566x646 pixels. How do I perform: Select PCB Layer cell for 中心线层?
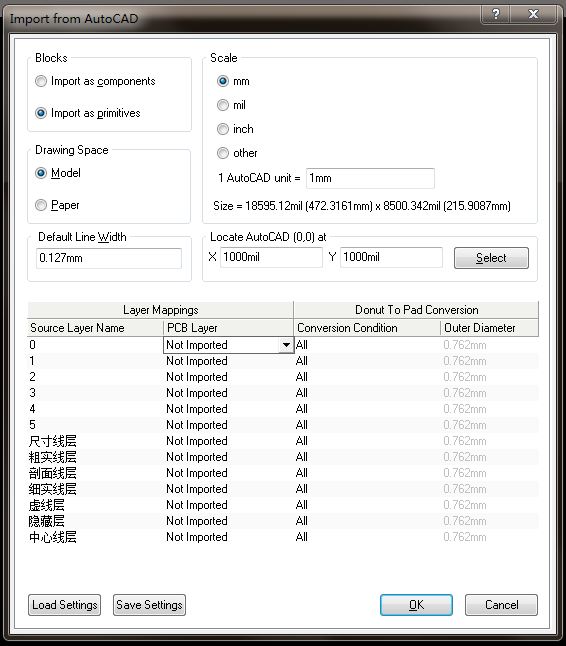(228, 537)
